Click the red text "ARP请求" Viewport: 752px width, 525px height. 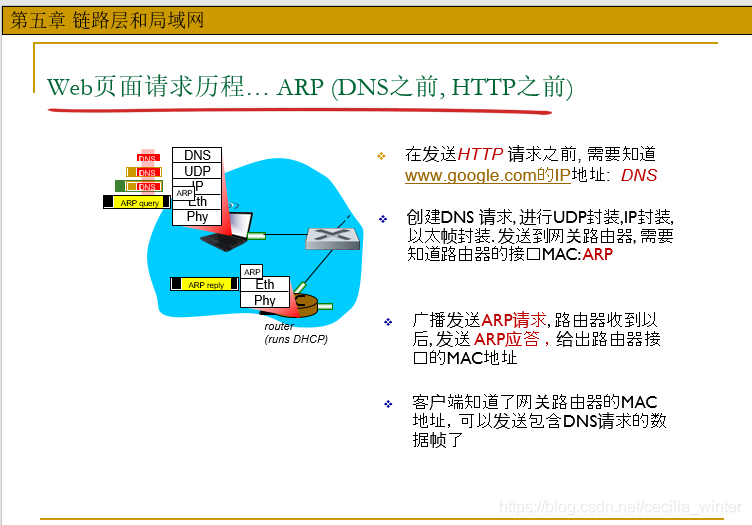point(514,319)
